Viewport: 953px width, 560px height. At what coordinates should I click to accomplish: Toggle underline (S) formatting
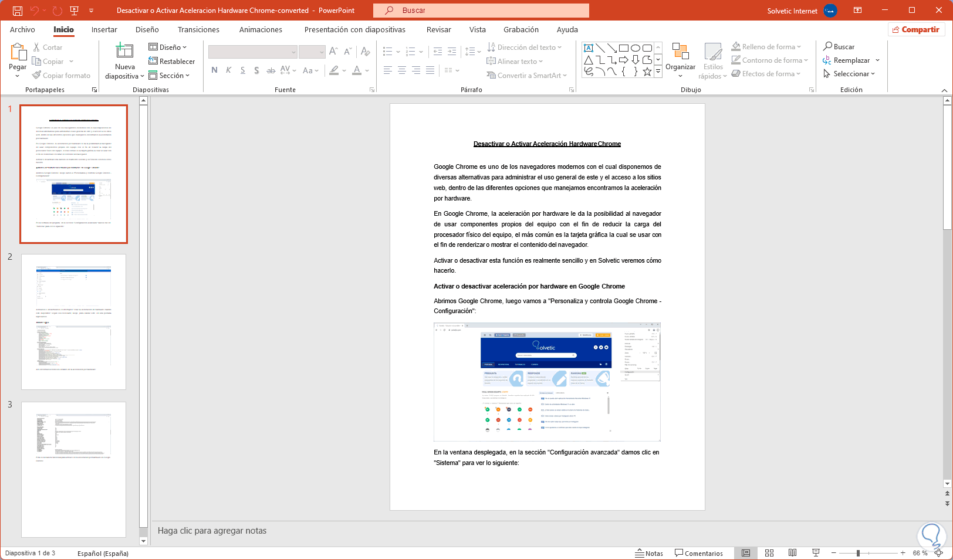[242, 70]
